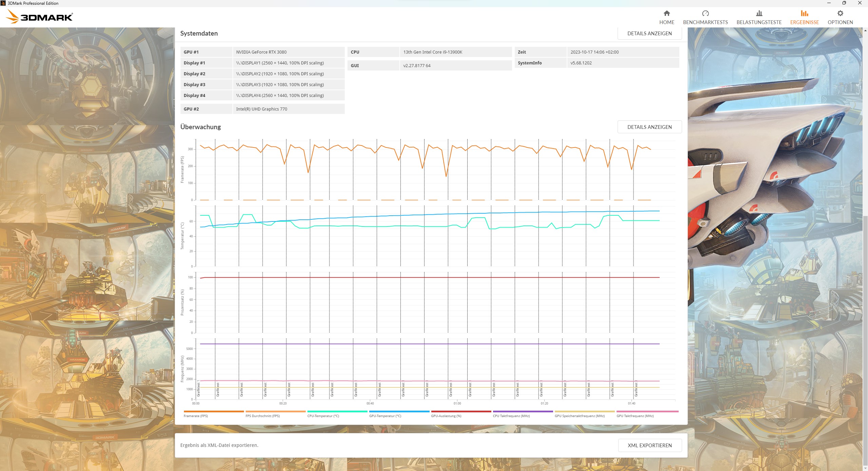Switch to BENCHMARKTESTS tab label
This screenshot has width=868, height=471.
click(x=705, y=22)
